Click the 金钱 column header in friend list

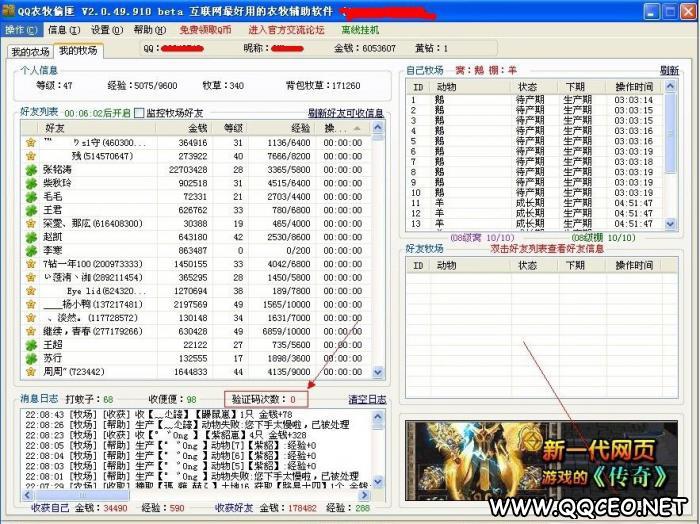tap(184, 128)
